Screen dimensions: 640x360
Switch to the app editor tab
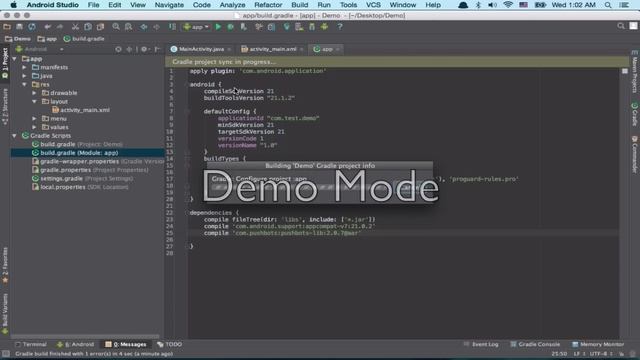click(x=326, y=49)
